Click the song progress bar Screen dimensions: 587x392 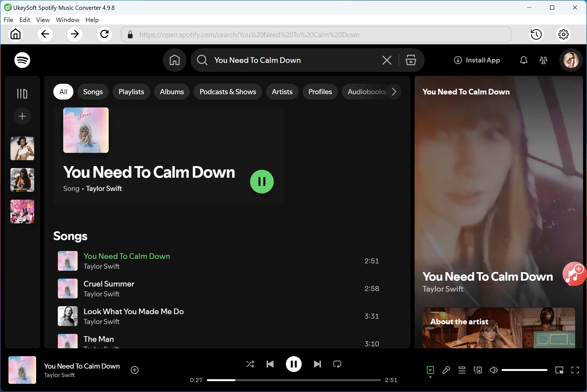(x=293, y=380)
